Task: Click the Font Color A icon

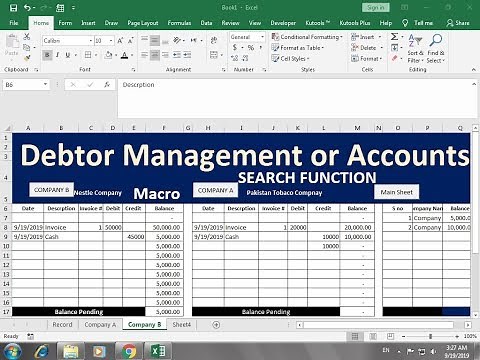Action: [x=125, y=55]
